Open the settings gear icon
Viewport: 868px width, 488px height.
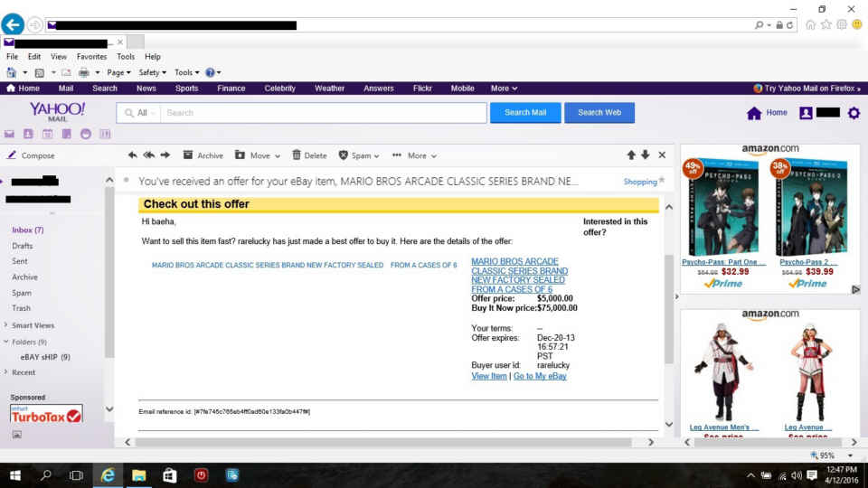(x=854, y=113)
